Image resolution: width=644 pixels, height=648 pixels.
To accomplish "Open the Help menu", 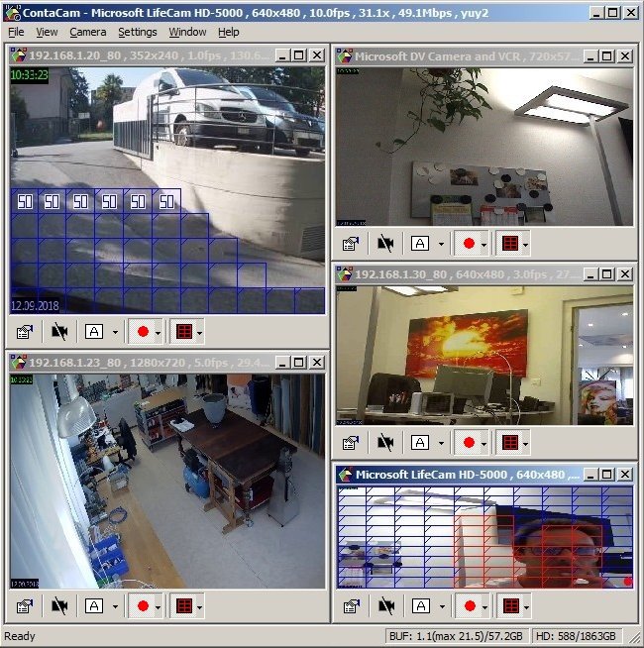I will 229,32.
